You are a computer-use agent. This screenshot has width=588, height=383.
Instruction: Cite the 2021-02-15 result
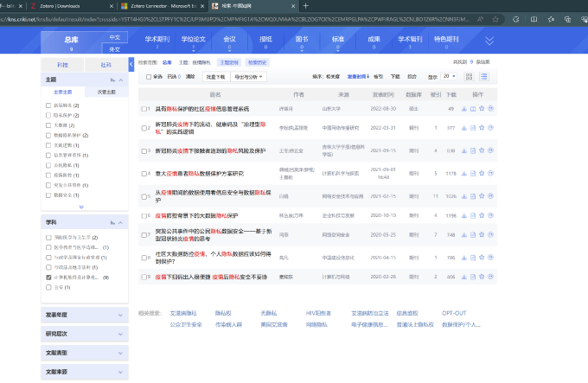point(490,196)
